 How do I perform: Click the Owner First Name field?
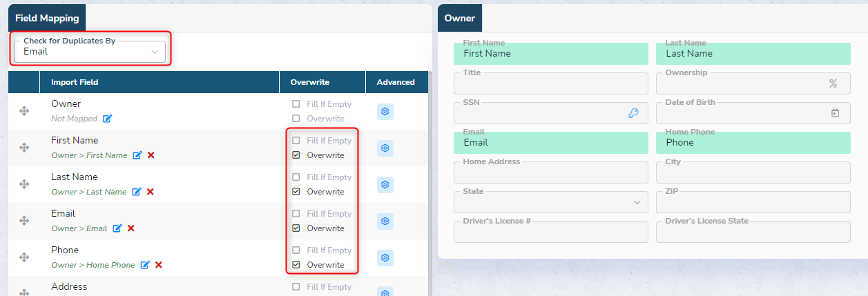pos(551,54)
